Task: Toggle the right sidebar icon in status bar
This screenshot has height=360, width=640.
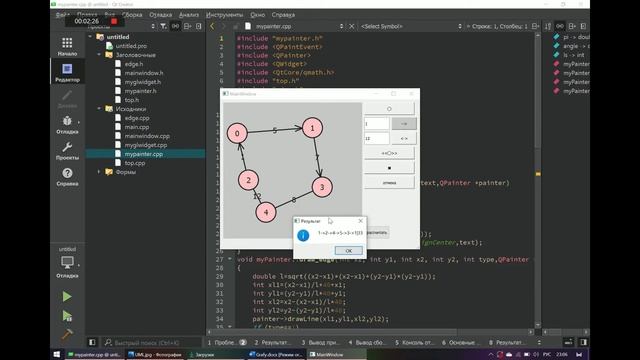Action: tap(584, 342)
